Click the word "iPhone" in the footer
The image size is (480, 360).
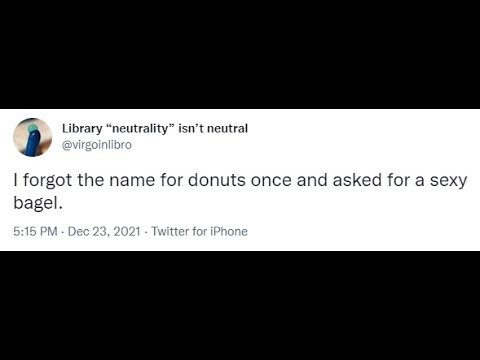(x=229, y=231)
